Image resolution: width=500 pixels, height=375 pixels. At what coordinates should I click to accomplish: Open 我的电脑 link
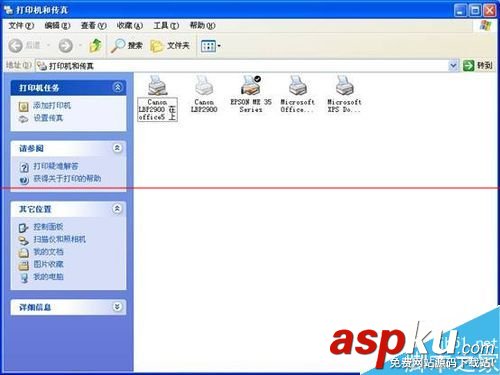pyautogui.click(x=48, y=277)
